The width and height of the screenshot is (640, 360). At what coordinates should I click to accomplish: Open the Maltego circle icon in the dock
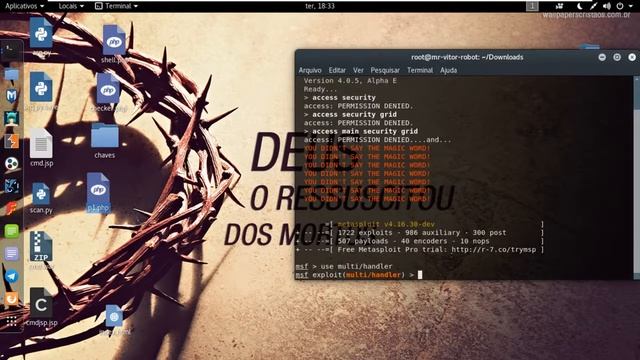[x=11, y=164]
